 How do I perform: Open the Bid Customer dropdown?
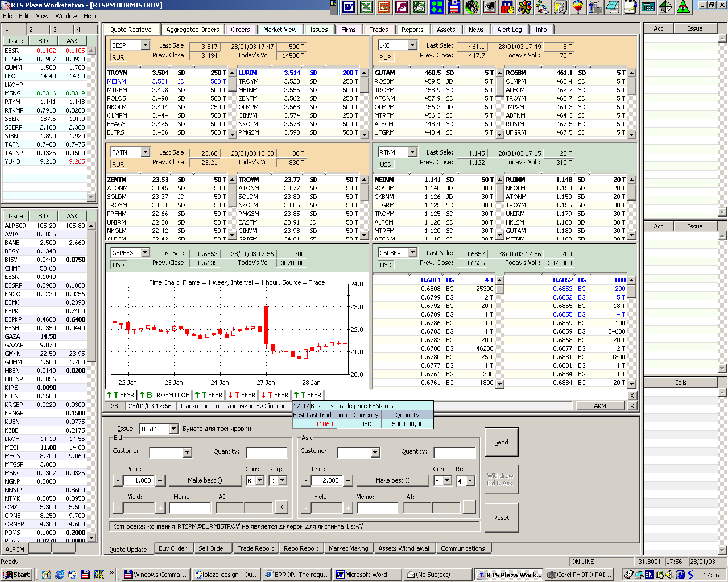(x=187, y=452)
